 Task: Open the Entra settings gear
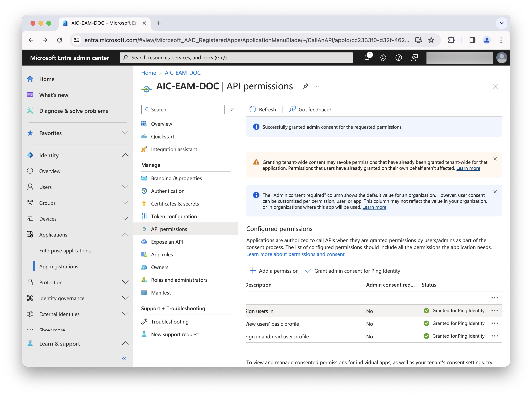(x=383, y=58)
